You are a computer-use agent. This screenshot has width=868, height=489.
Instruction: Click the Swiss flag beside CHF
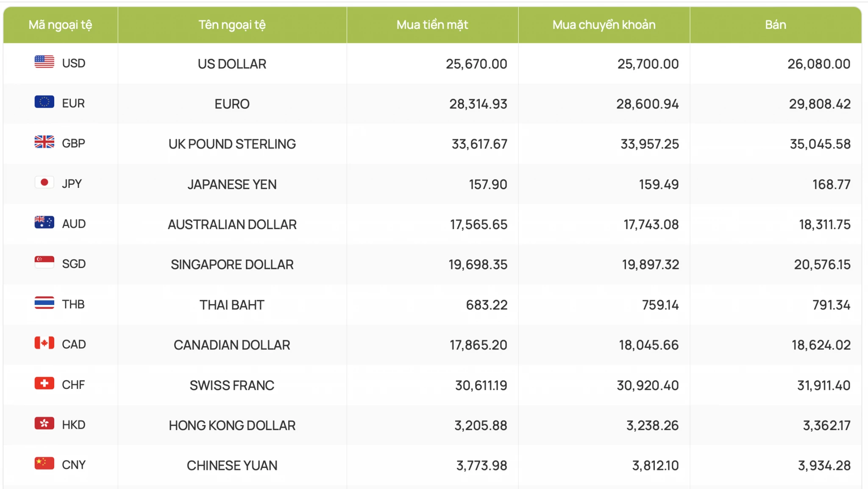click(45, 383)
